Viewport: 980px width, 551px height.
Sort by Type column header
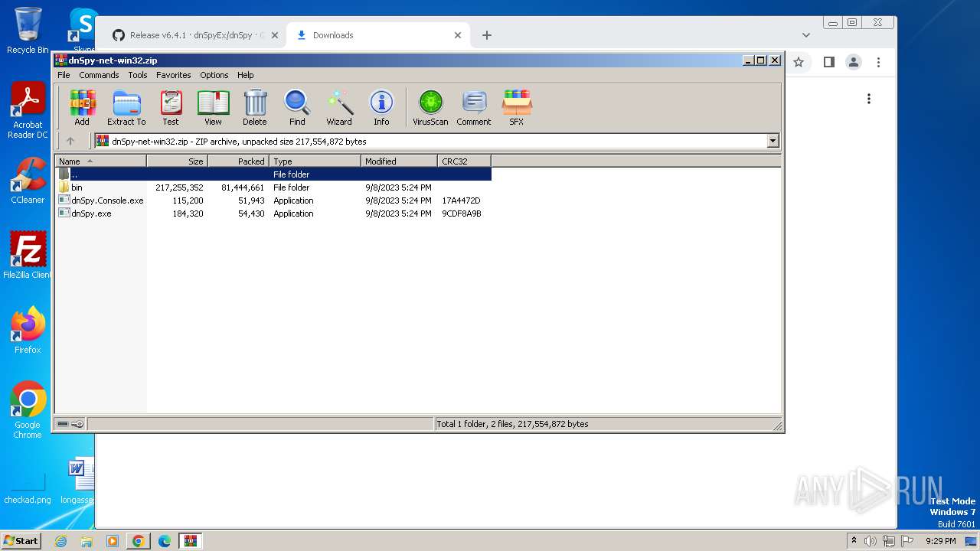[x=315, y=161]
